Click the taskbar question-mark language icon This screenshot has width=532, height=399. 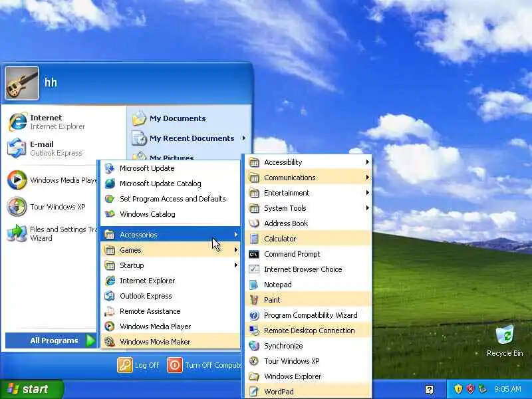click(429, 390)
